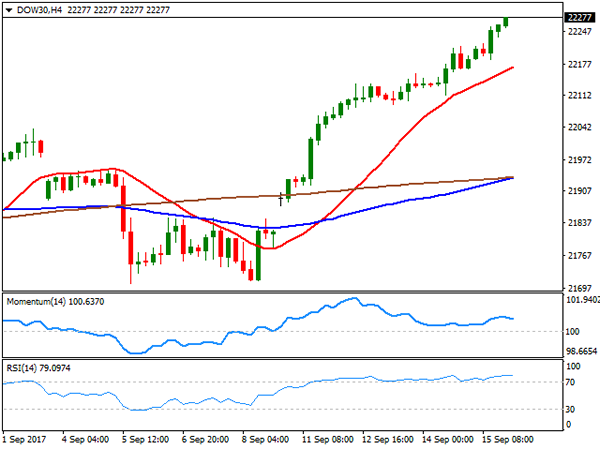Click the 11 Sep 08:00 time label
600x450 pixels.
(328, 439)
